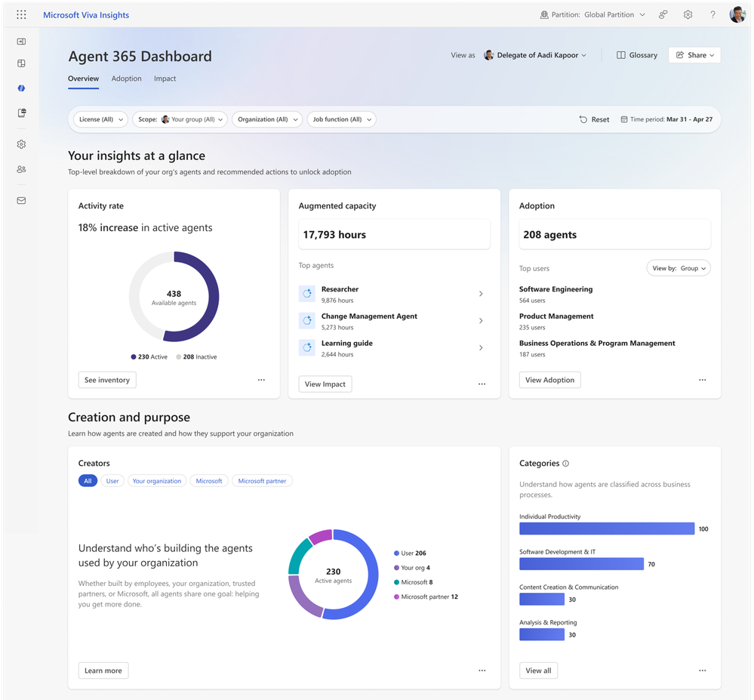The image size is (754, 700).
Task: Switch to the Overview tab
Action: 83,79
